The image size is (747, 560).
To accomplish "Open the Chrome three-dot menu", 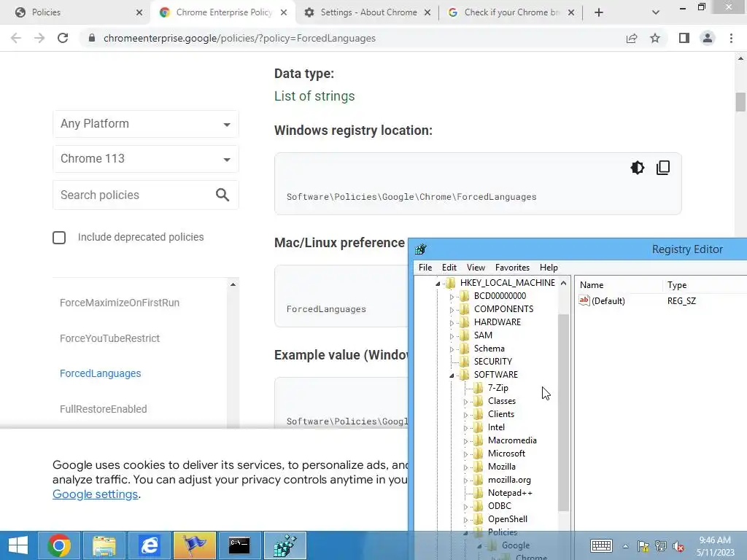I will [731, 38].
